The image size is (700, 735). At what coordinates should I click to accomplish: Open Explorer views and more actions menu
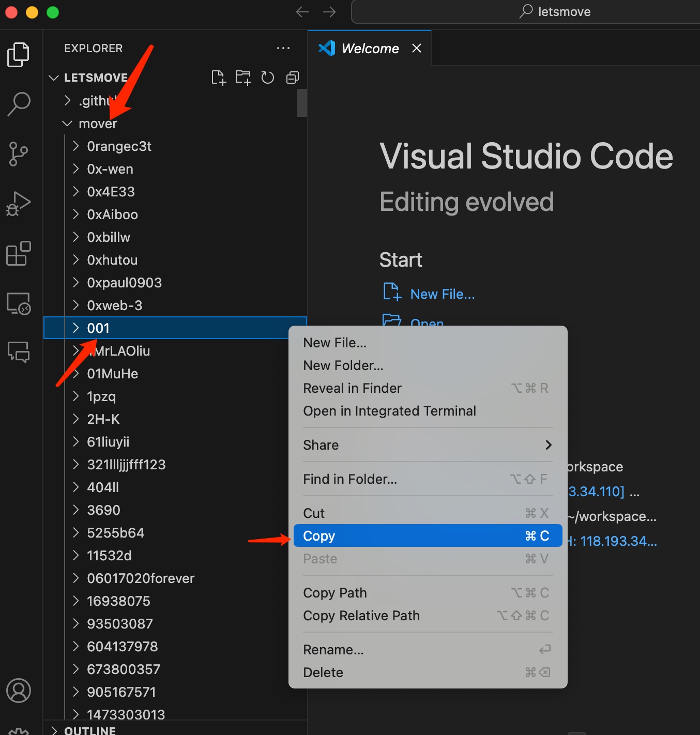click(x=283, y=48)
